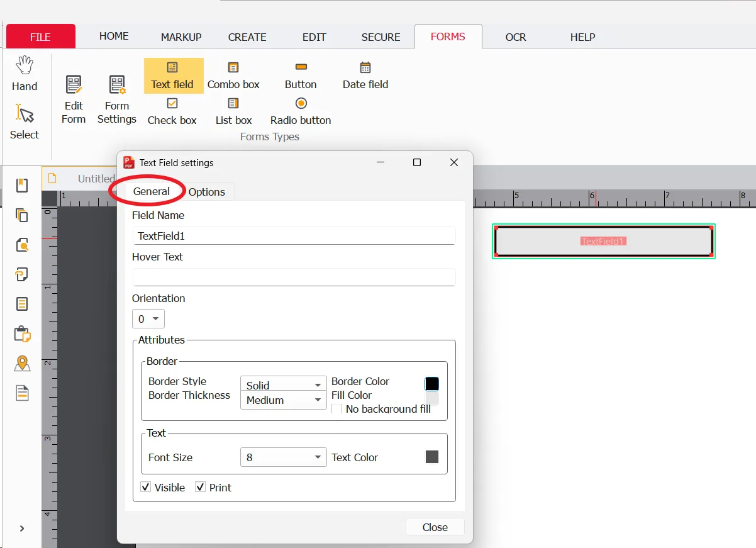The width and height of the screenshot is (756, 548).
Task: Switch to the SECURE ribbon tab
Action: pos(381,36)
